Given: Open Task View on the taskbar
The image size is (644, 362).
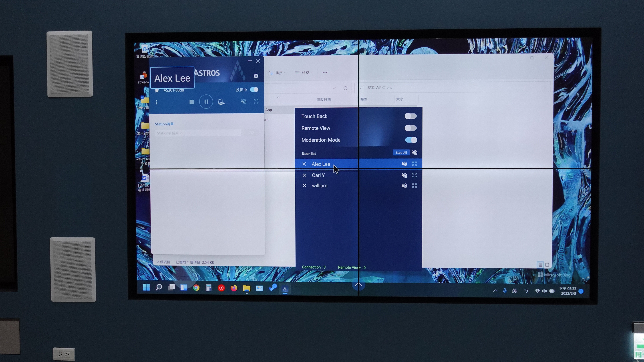Looking at the screenshot, I should point(171,287).
